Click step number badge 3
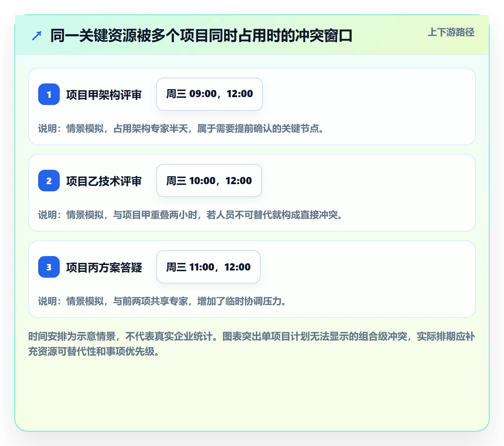 pyautogui.click(x=49, y=267)
